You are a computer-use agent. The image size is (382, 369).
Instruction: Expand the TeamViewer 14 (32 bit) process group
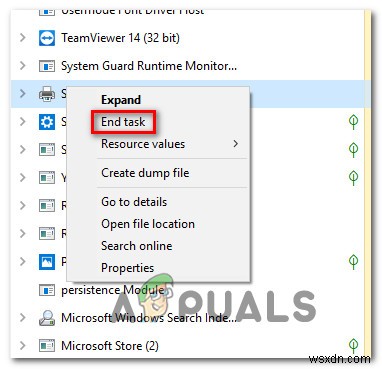[22, 38]
